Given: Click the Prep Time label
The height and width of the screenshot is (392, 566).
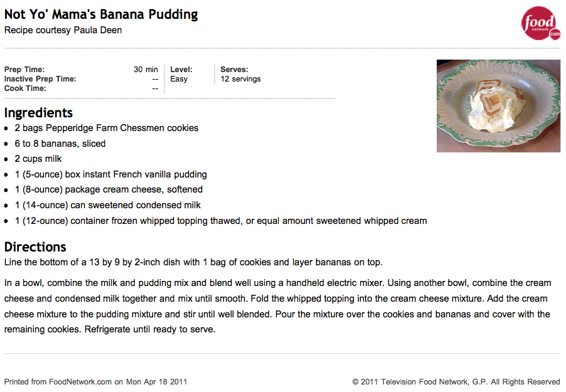Looking at the screenshot, I should (24, 69).
